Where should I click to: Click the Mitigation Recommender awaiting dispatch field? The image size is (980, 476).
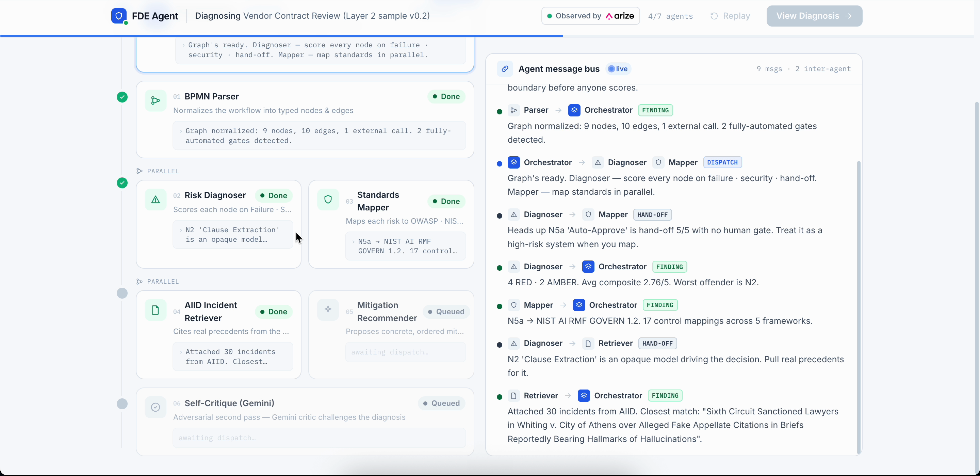click(x=406, y=352)
